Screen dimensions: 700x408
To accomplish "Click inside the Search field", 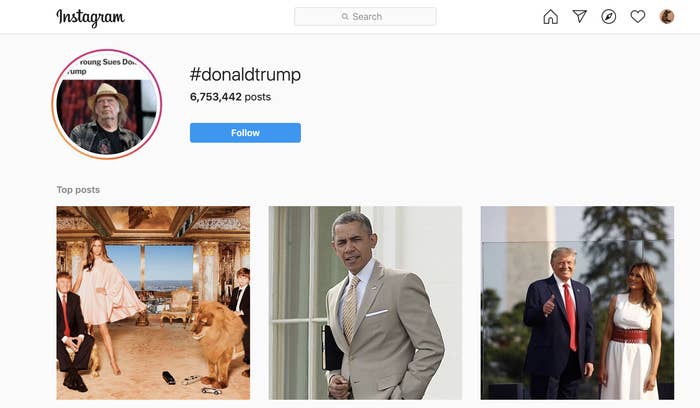I will 365,17.
